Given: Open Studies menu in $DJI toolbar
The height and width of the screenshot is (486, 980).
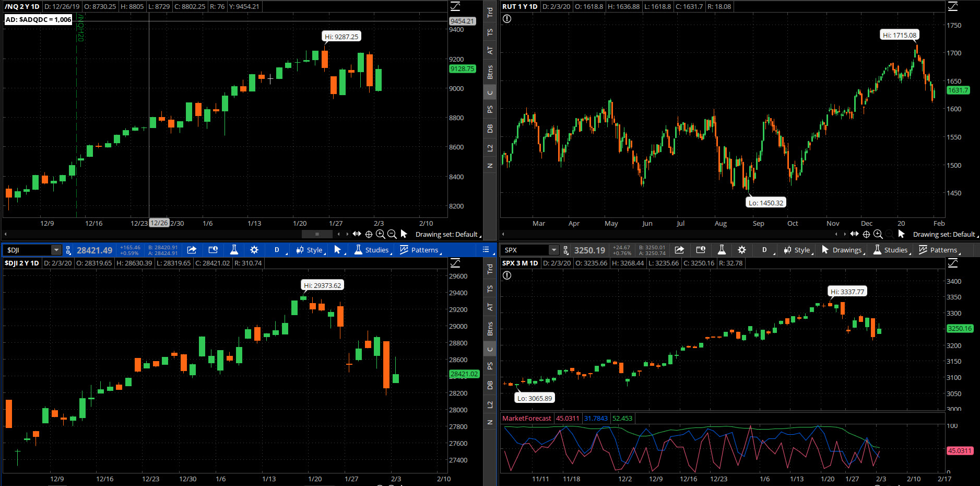Looking at the screenshot, I should (x=373, y=250).
